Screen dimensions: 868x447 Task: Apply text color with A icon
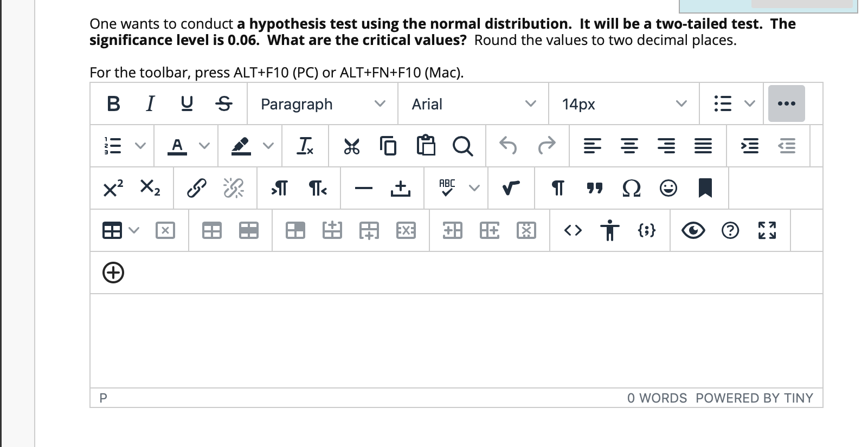177,146
